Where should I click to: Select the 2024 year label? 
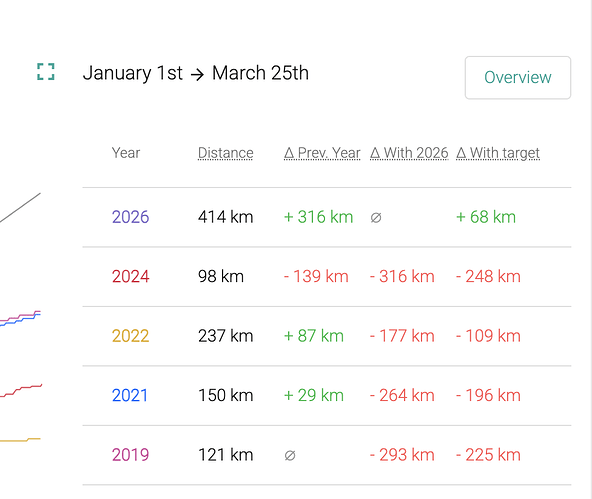(x=131, y=276)
